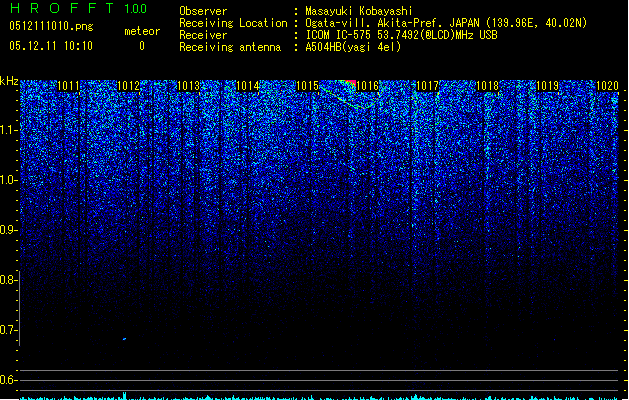Click the 1013 time marker
Image resolution: width=629 pixels, height=400 pixels.
tap(188, 86)
